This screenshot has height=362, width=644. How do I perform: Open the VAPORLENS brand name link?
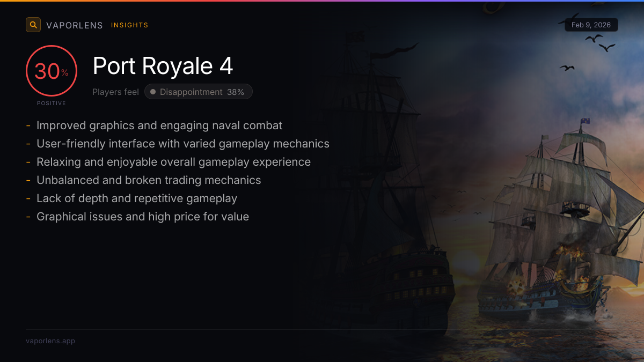click(x=75, y=25)
